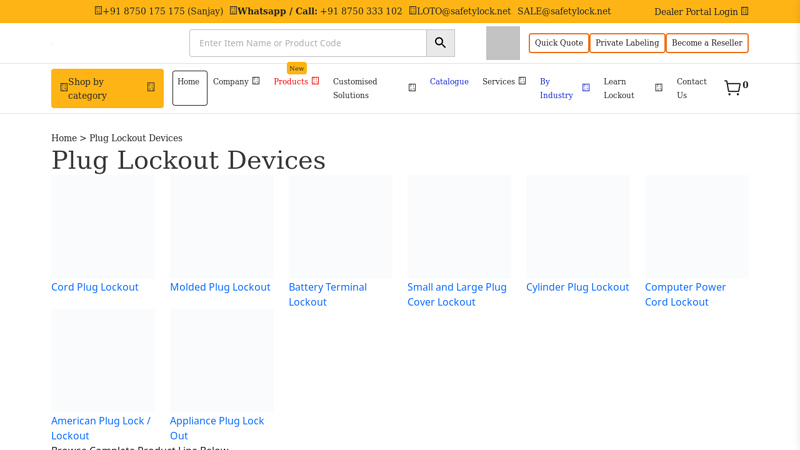
Task: Click the Quick Quote button
Action: click(x=559, y=43)
